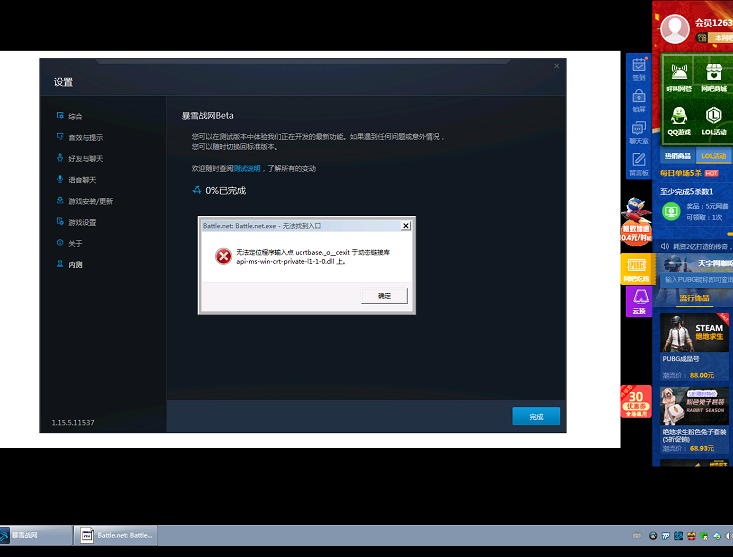Click the 88.00元 price
The width and height of the screenshot is (733, 557).
click(x=702, y=375)
